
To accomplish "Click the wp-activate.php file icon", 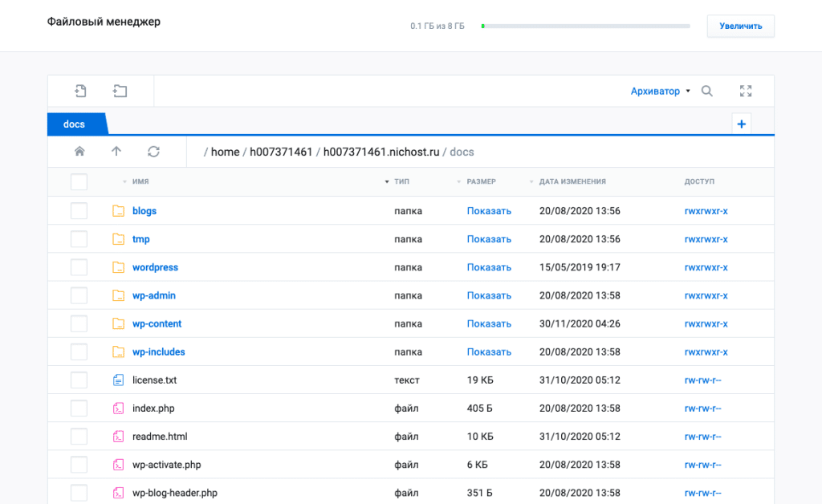I will coord(119,465).
